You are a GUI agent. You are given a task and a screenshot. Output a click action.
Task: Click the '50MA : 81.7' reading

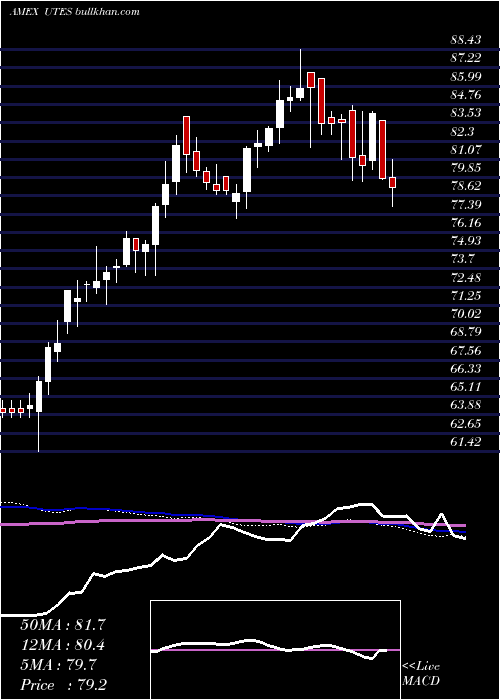pos(62,625)
